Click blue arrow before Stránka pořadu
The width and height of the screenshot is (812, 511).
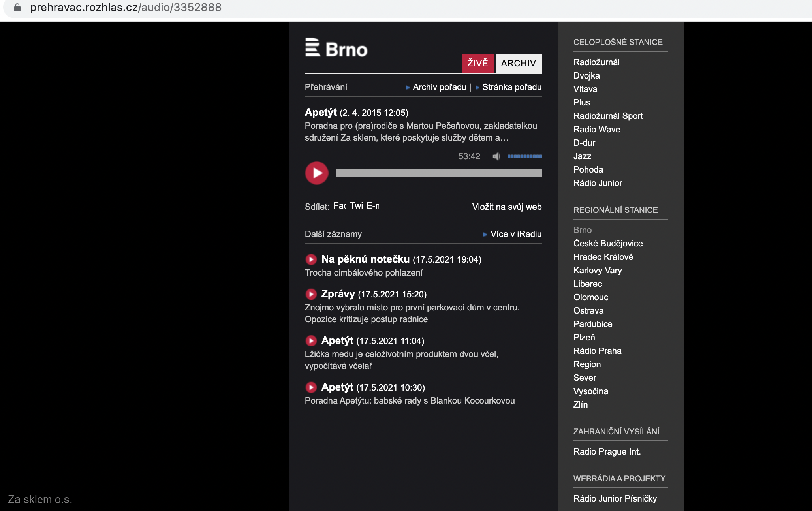click(x=477, y=88)
